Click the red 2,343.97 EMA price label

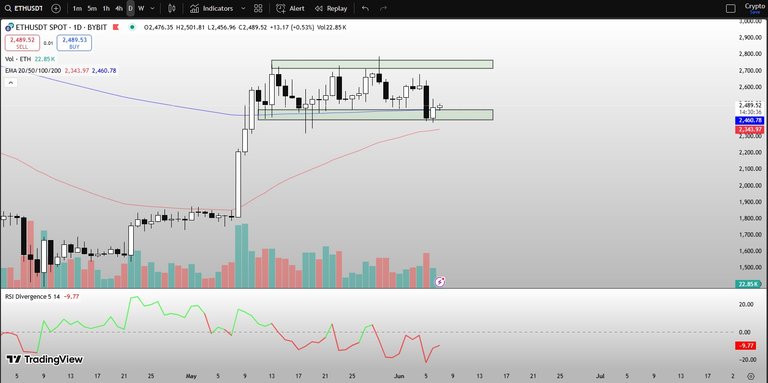coord(750,129)
